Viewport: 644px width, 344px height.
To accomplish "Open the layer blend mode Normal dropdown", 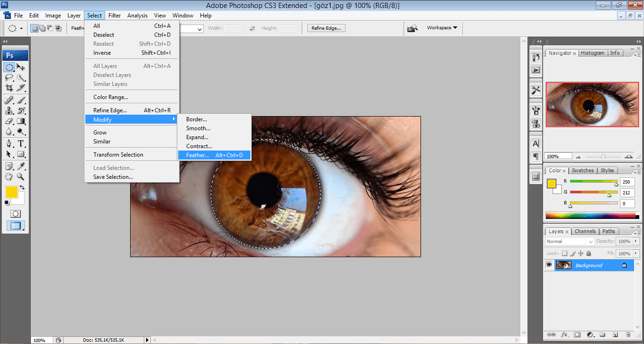I will 569,241.
